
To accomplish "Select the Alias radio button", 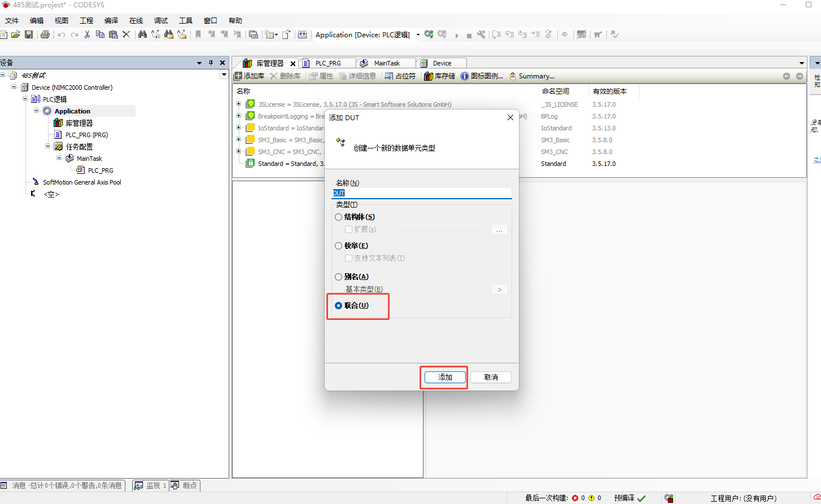I will pyautogui.click(x=339, y=277).
